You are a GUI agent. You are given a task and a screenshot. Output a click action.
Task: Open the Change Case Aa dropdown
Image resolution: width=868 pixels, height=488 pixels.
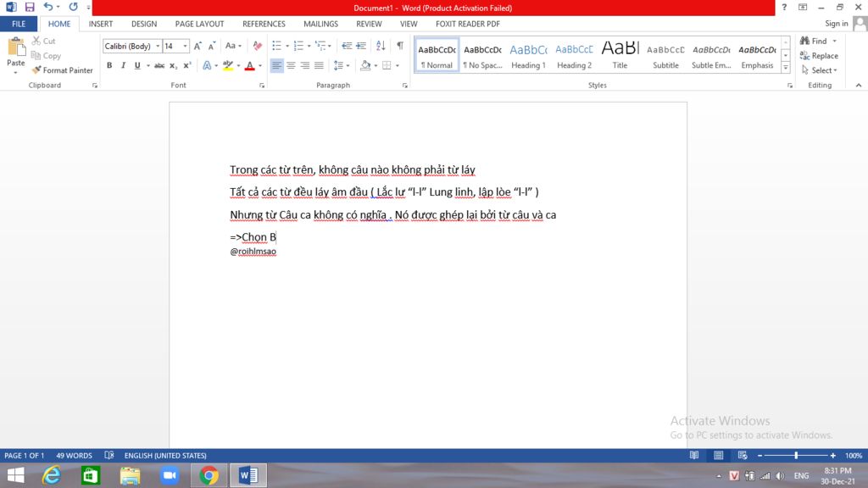click(233, 46)
